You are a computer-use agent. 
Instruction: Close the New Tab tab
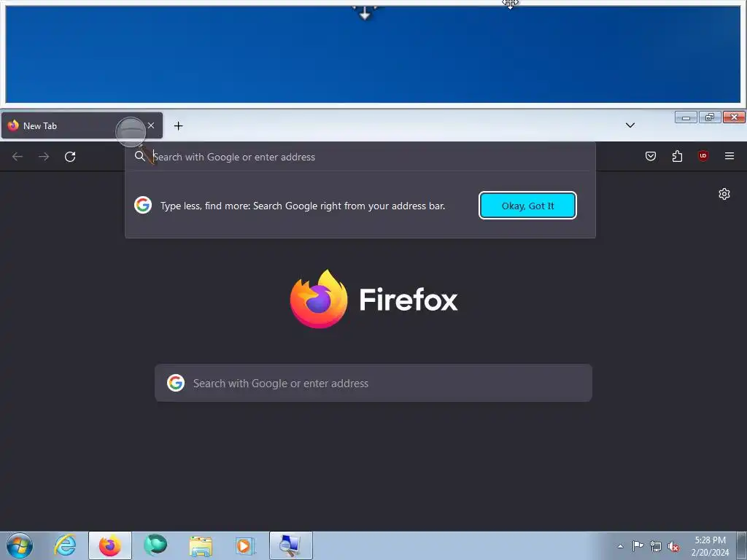click(151, 125)
